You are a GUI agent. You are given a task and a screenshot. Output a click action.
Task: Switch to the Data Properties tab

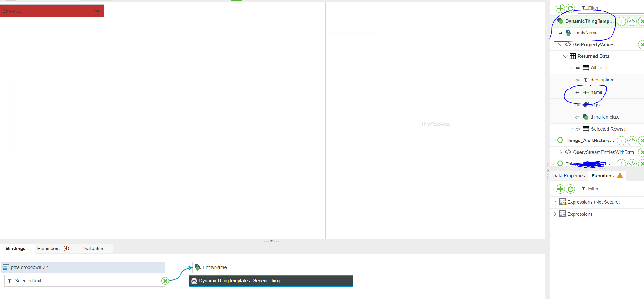click(x=568, y=175)
